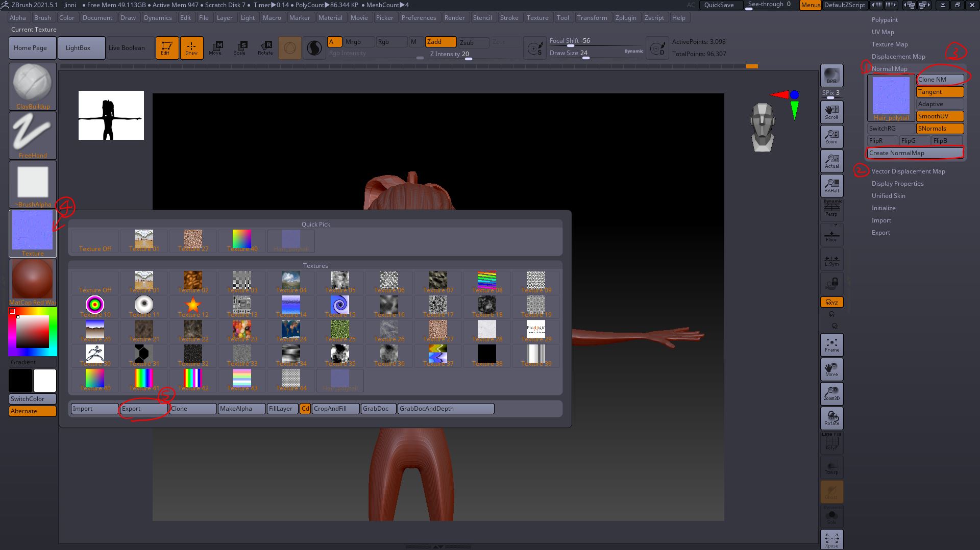Click the Zoom3D icon on the right shelf
Image resolution: width=980 pixels, height=550 pixels.
click(831, 393)
